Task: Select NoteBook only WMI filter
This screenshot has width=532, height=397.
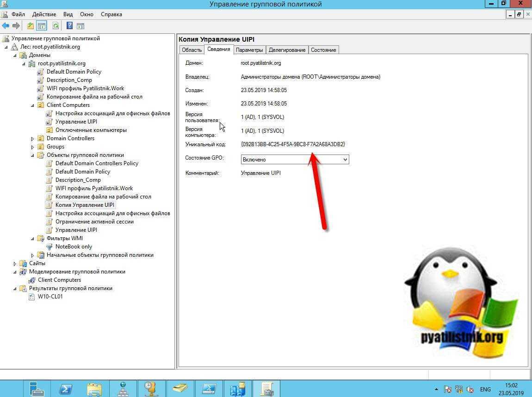Action: click(74, 247)
